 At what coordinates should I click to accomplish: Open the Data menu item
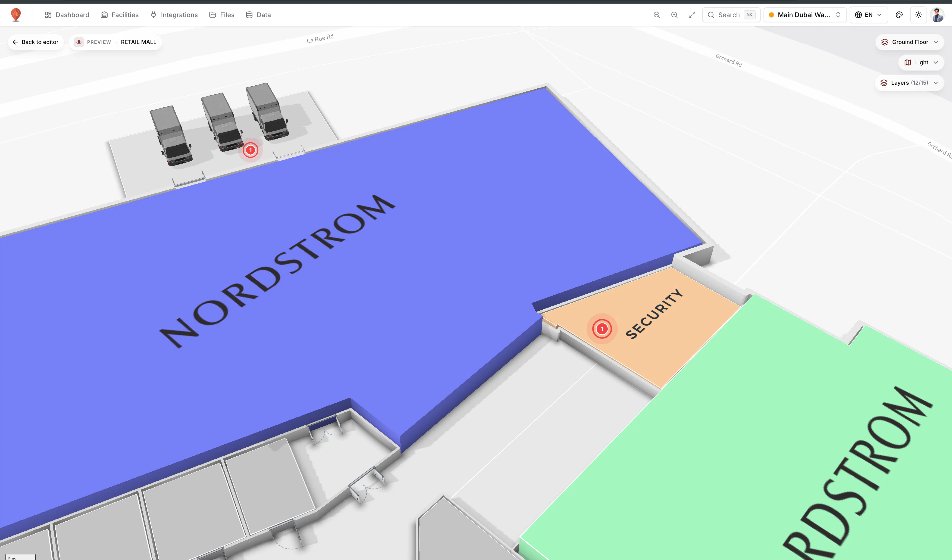click(258, 15)
